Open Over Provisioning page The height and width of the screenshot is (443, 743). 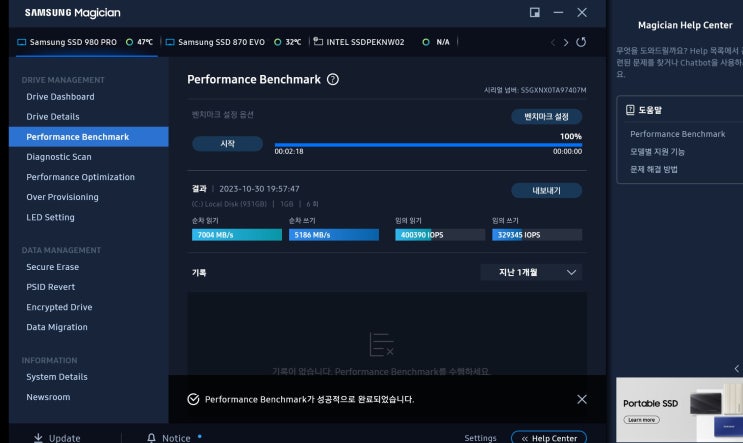coord(62,197)
